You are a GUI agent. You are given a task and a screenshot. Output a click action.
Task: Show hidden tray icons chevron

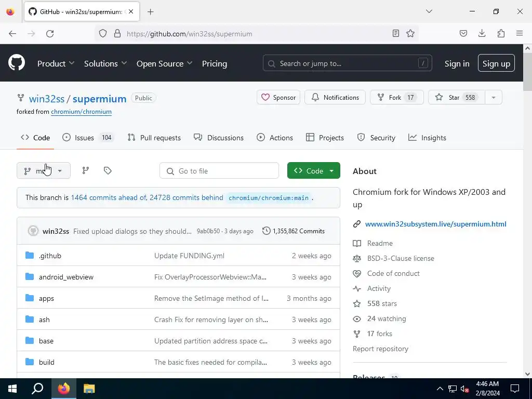pos(440,389)
